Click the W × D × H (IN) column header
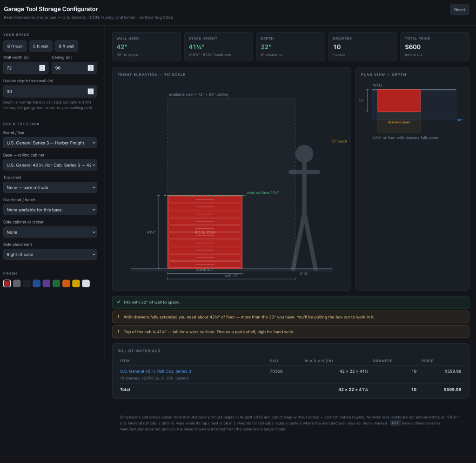476x463 pixels. pyautogui.click(x=319, y=361)
